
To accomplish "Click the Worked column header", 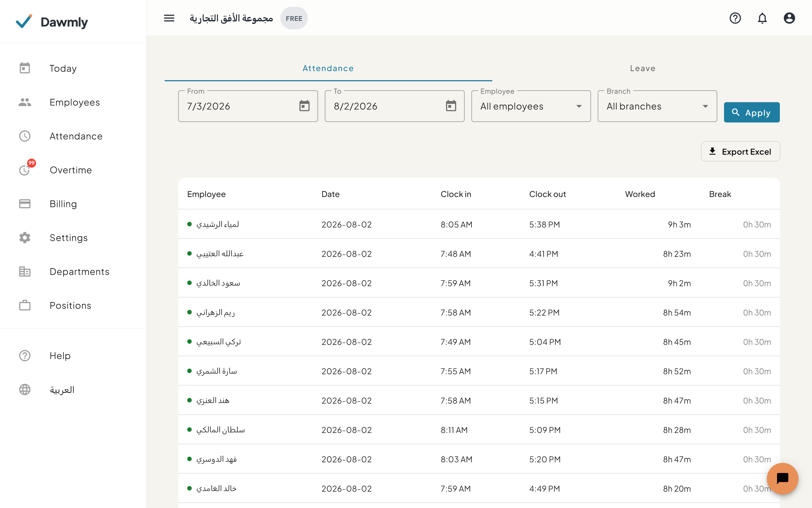I will (640, 194).
